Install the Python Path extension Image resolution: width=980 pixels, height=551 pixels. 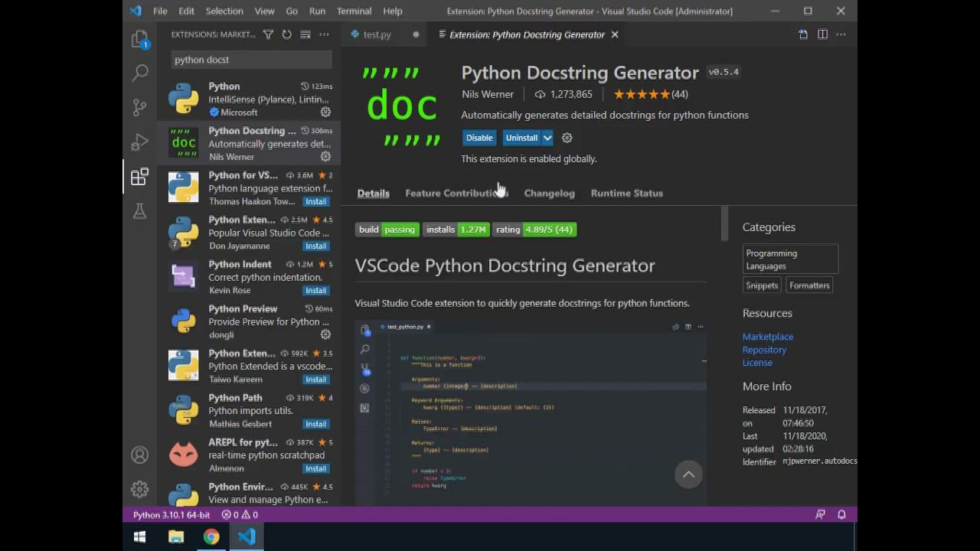(x=315, y=423)
